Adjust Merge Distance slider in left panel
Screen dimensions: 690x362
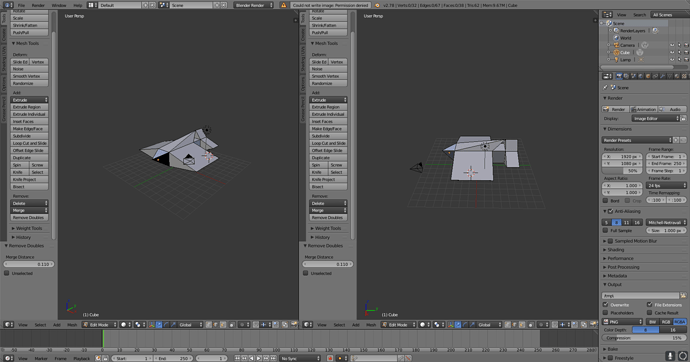[x=29, y=264]
